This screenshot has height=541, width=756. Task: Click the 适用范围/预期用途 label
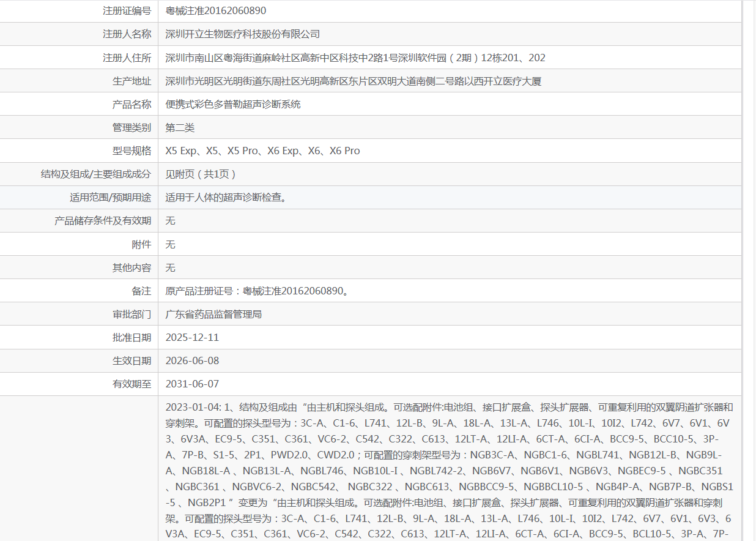[111, 198]
